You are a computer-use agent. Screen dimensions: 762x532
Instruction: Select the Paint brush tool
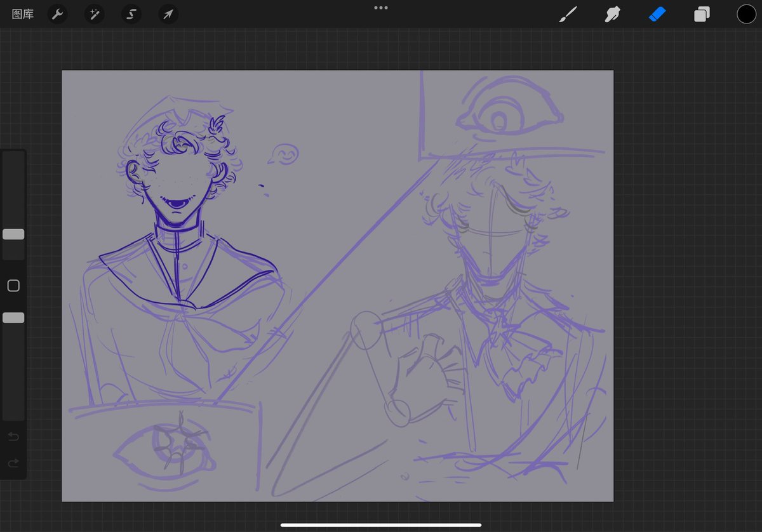coord(568,14)
